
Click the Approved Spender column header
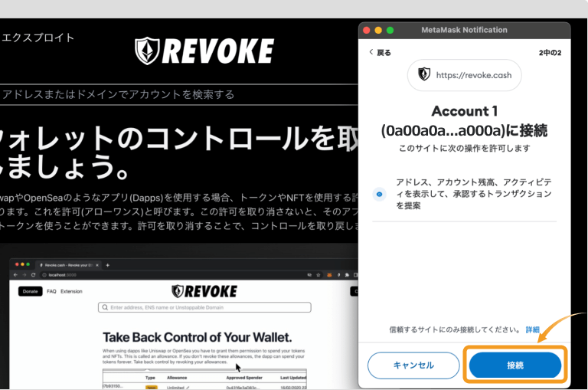(244, 378)
